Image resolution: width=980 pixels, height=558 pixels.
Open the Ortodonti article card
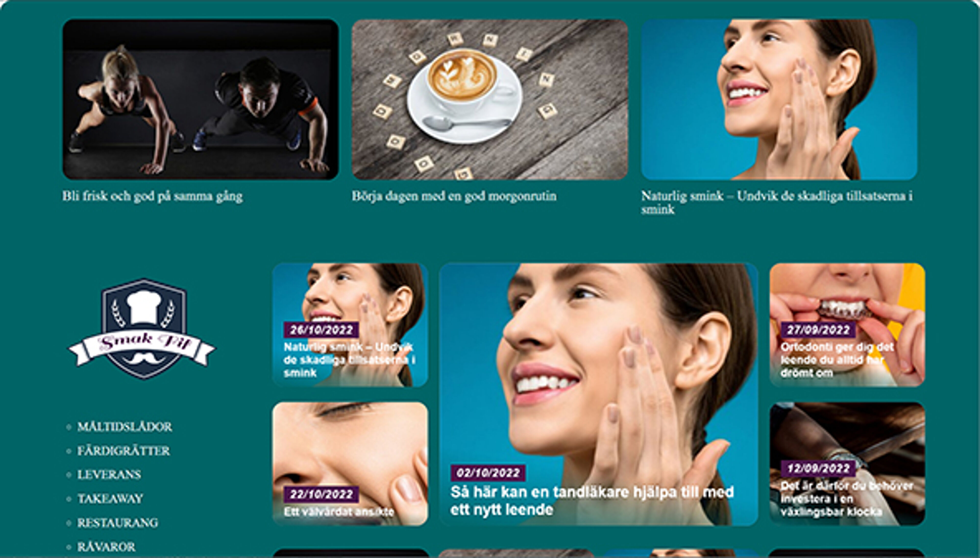pyautogui.click(x=847, y=325)
